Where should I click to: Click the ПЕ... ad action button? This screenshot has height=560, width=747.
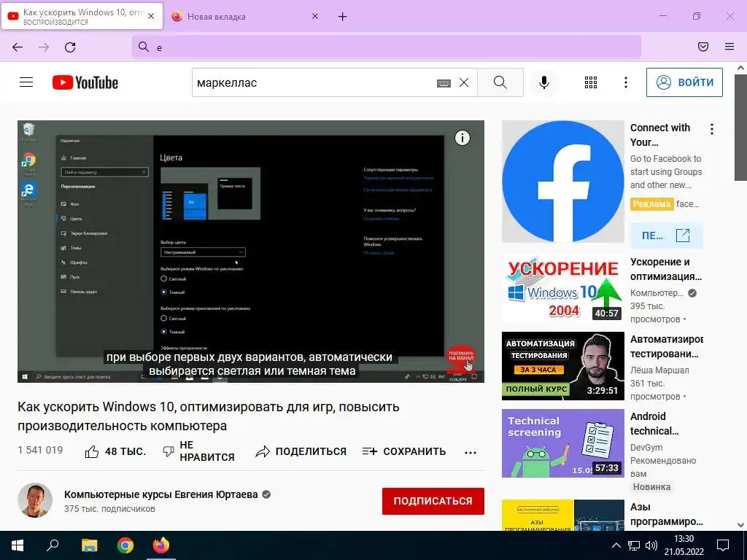pos(667,236)
